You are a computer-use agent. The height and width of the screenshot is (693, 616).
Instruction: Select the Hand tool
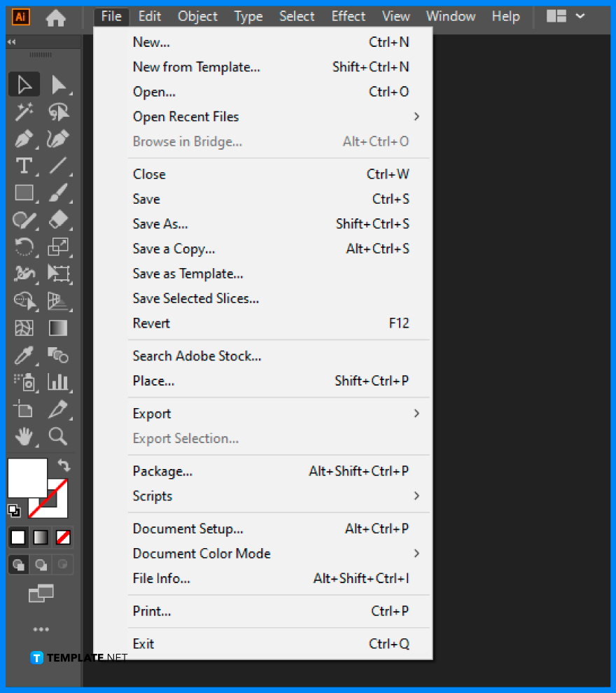(24, 436)
